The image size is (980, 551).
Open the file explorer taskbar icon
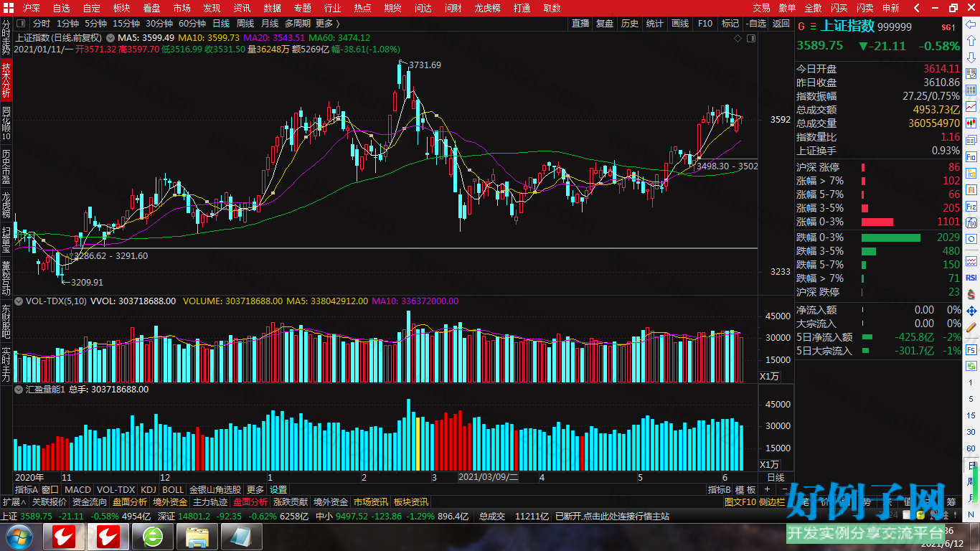tap(197, 536)
